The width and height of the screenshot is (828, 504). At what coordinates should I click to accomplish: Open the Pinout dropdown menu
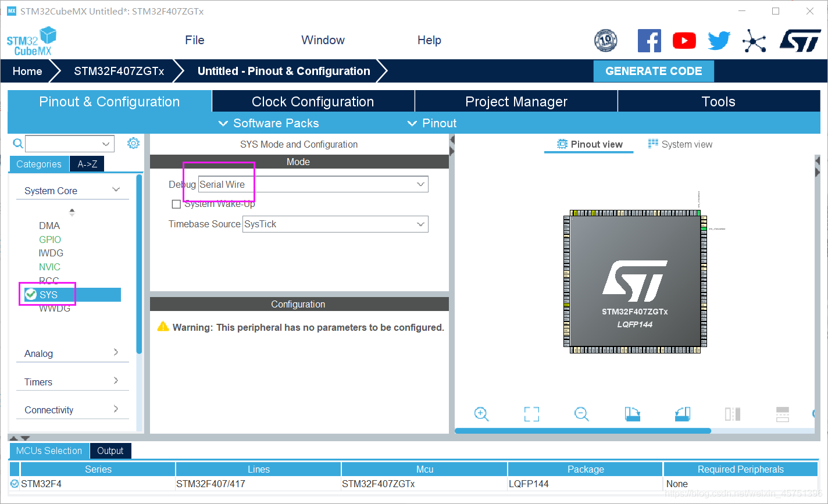point(432,123)
